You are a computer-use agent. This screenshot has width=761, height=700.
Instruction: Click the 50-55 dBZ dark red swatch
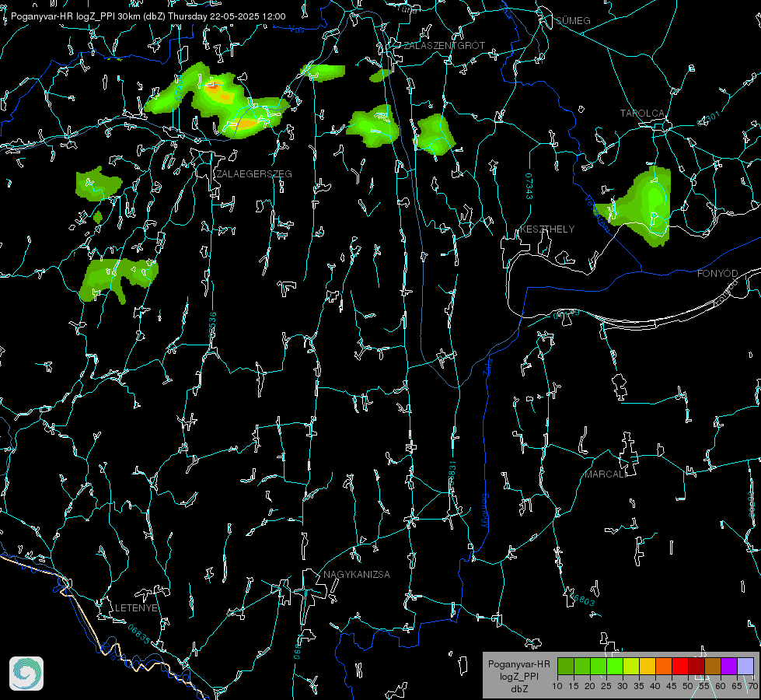[x=696, y=666]
